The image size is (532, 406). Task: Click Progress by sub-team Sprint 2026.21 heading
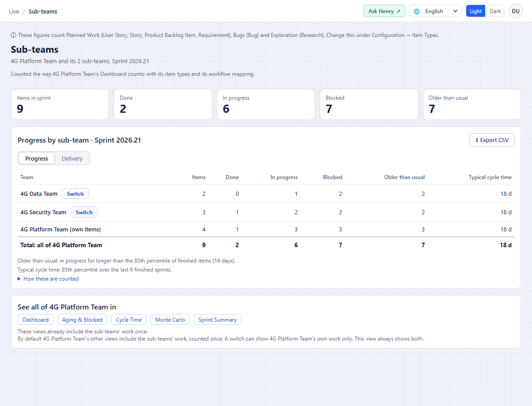tap(79, 140)
